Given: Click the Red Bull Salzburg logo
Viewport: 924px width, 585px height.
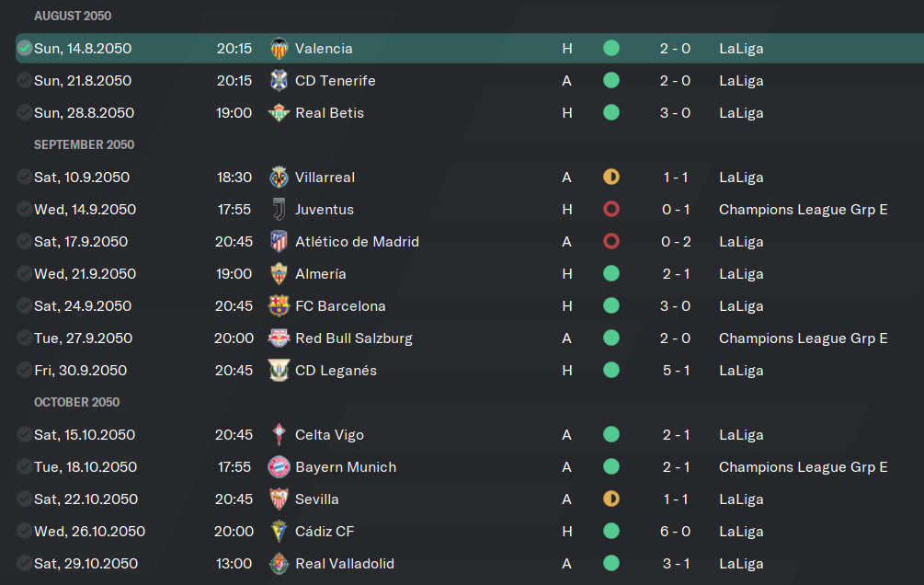Looking at the screenshot, I should (279, 338).
